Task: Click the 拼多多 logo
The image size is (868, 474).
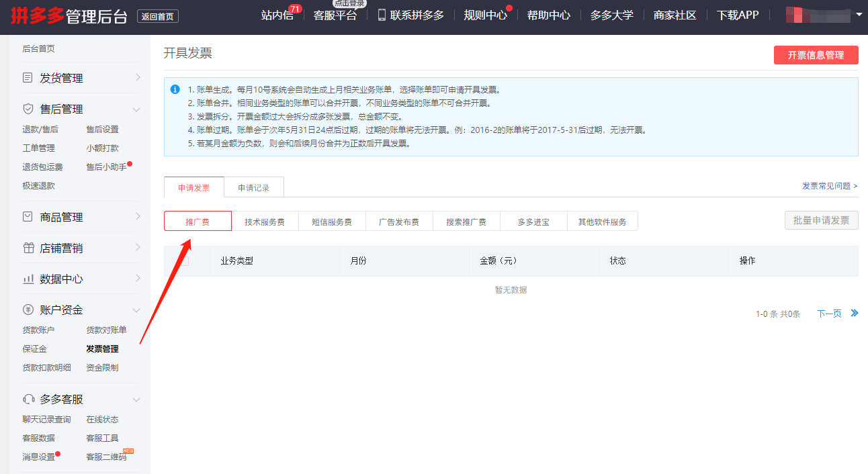Action: (x=37, y=16)
